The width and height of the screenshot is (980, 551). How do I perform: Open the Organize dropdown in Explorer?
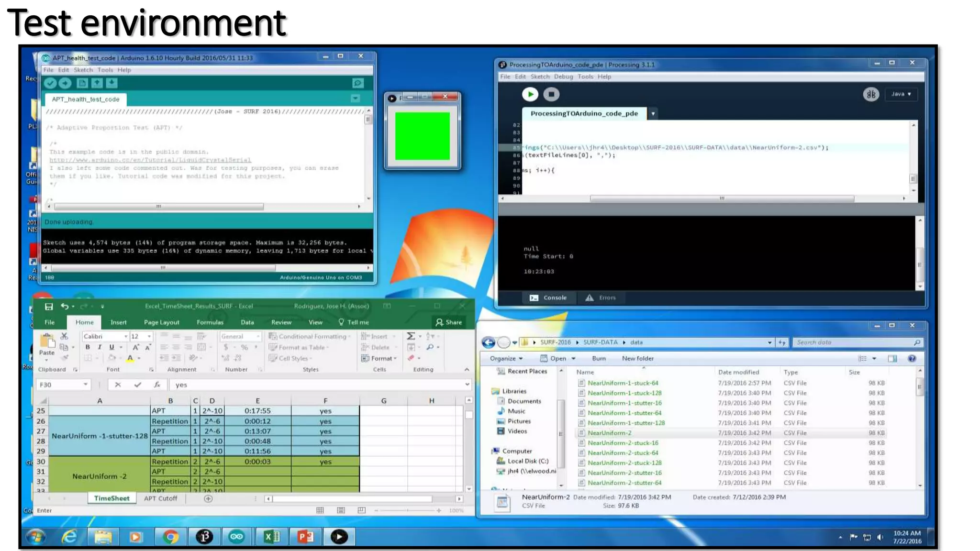[x=506, y=358]
